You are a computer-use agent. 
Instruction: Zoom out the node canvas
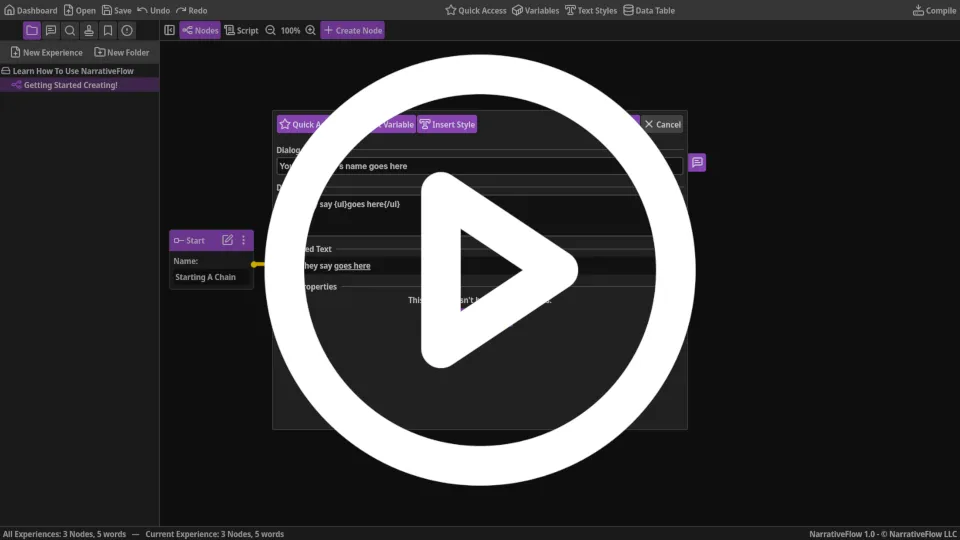click(270, 30)
